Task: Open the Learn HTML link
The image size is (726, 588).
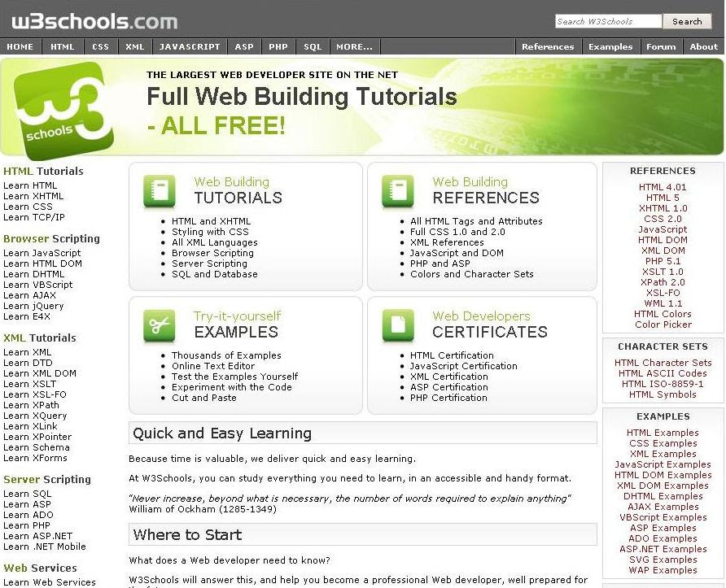Action: coord(30,185)
